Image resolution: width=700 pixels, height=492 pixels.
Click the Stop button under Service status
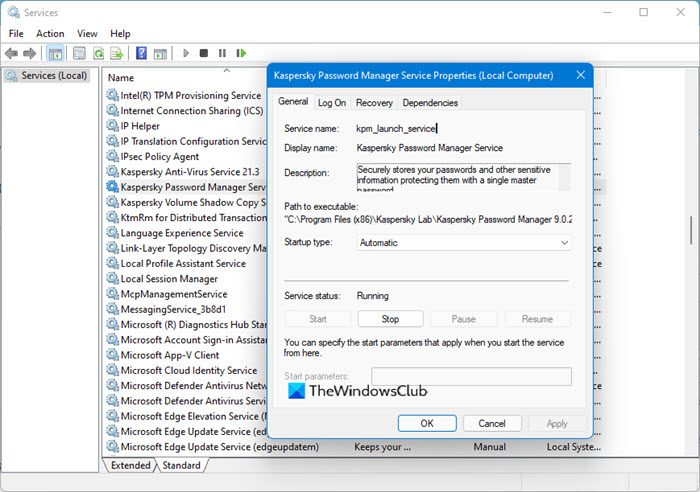click(x=390, y=319)
